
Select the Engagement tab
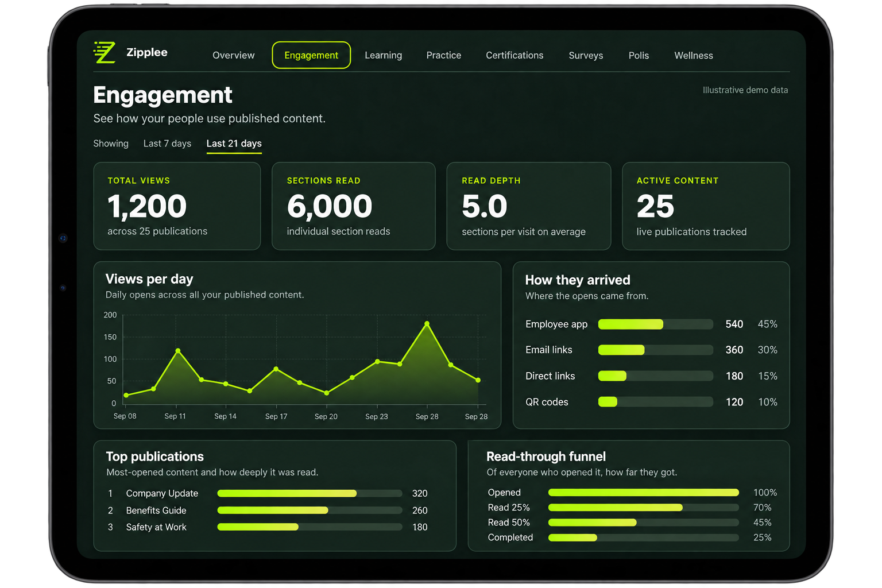[x=311, y=55]
